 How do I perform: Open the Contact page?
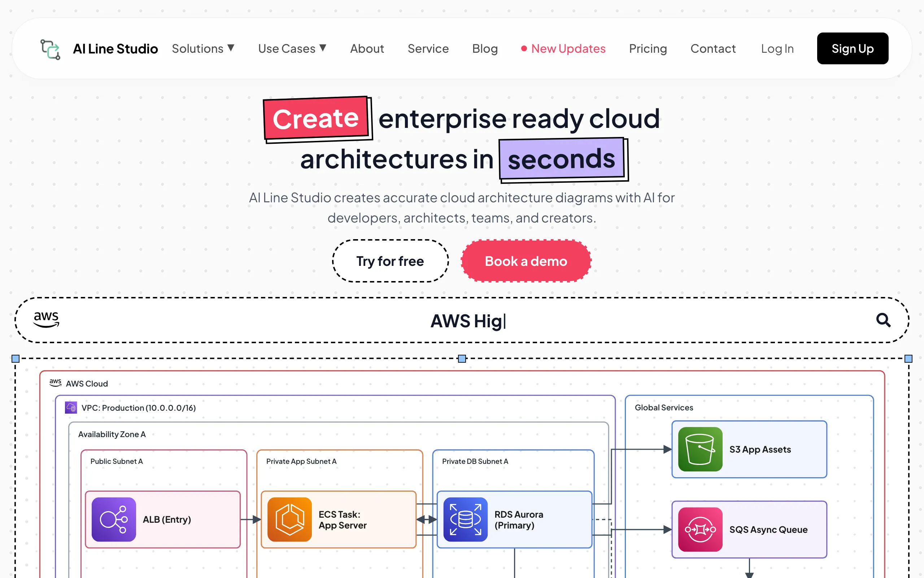click(x=713, y=48)
